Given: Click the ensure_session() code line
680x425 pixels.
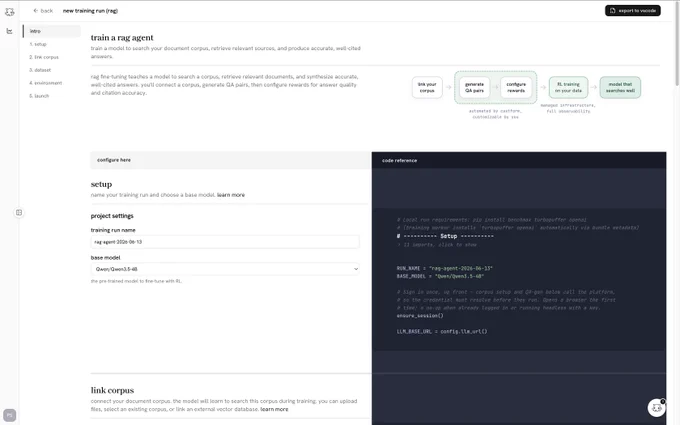Looking at the screenshot, I should [x=420, y=316].
